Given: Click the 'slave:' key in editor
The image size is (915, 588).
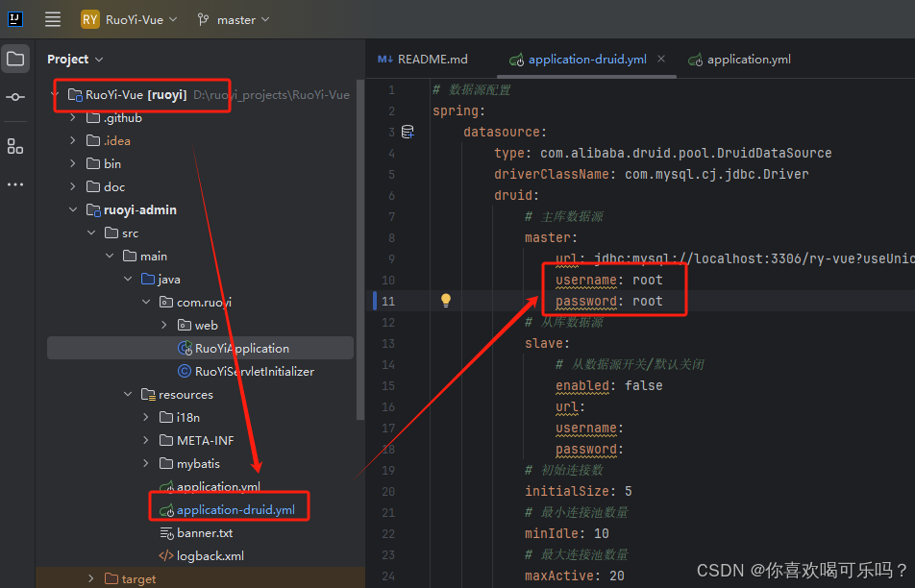Looking at the screenshot, I should 547,343.
